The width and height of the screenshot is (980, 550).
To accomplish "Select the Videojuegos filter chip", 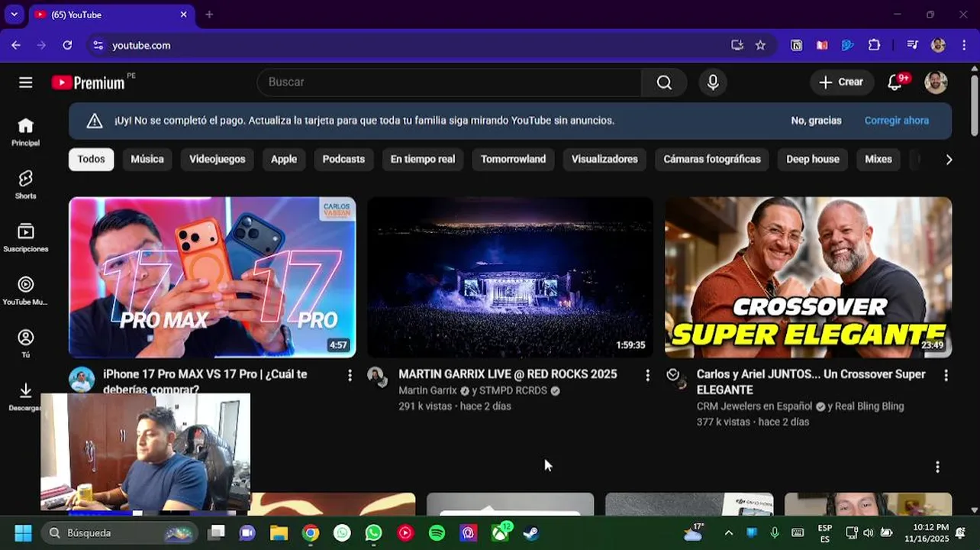I will tap(218, 159).
